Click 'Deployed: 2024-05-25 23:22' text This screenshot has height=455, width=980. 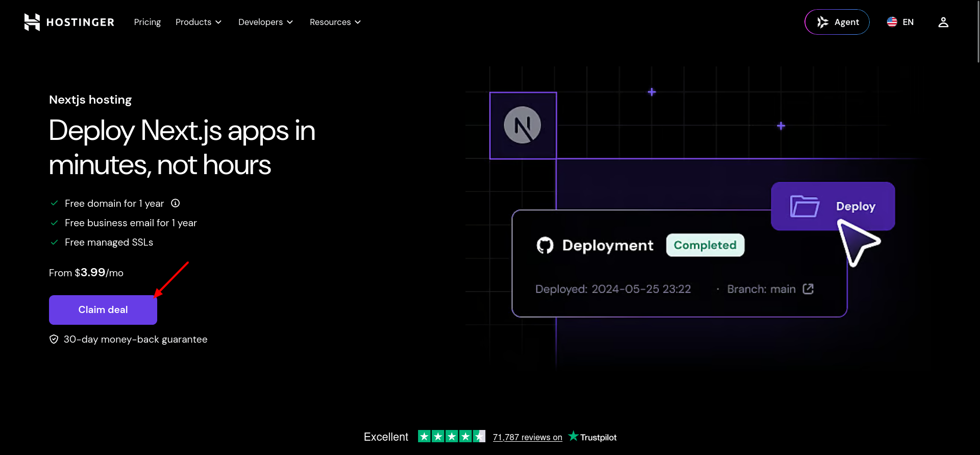coord(613,289)
